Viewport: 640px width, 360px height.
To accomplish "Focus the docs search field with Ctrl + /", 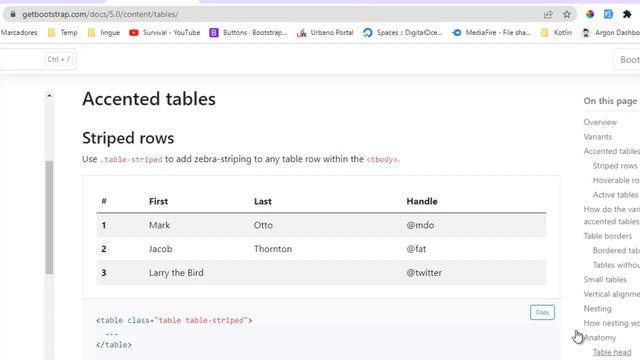I will tap(37, 60).
